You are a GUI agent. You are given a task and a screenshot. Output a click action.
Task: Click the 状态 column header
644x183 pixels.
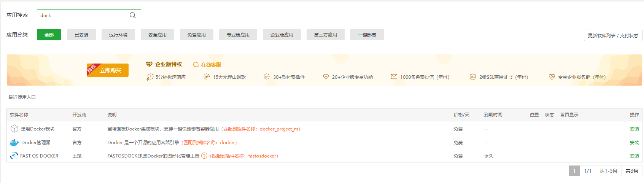(549, 115)
